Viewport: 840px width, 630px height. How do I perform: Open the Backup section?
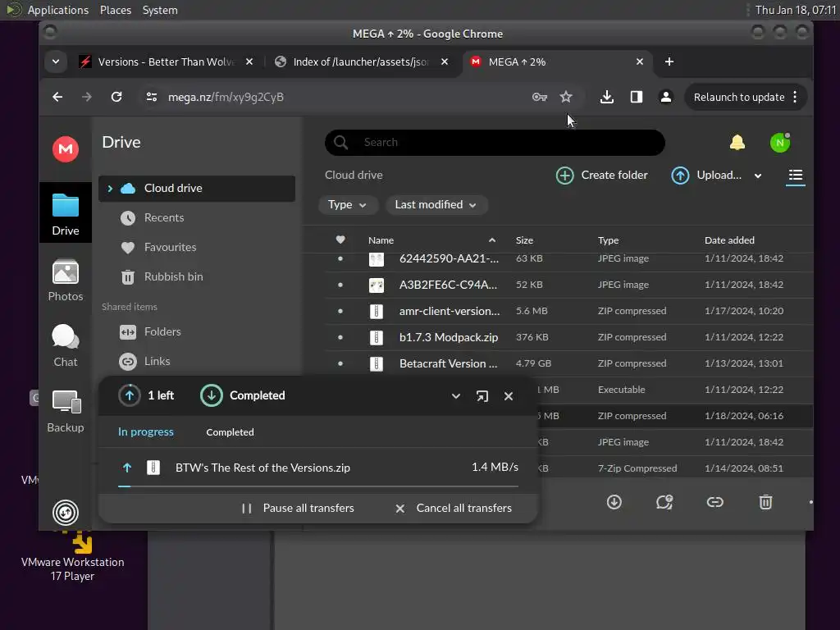coord(66,412)
